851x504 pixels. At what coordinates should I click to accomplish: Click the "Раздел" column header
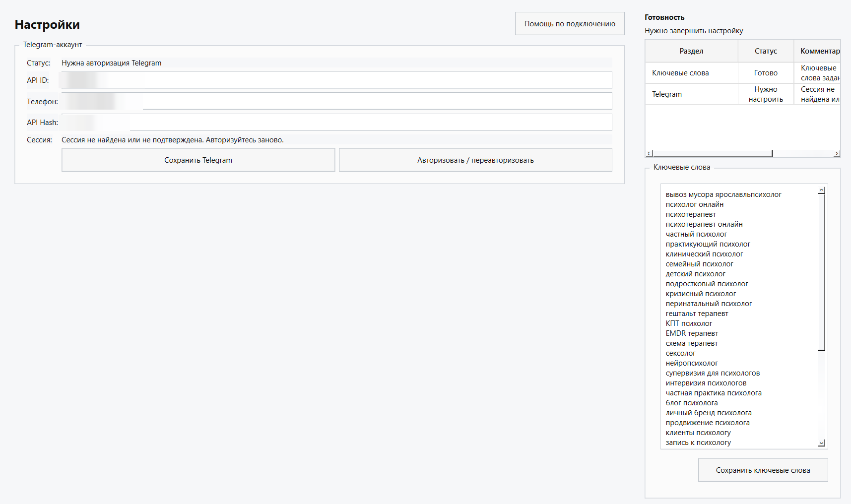[691, 51]
